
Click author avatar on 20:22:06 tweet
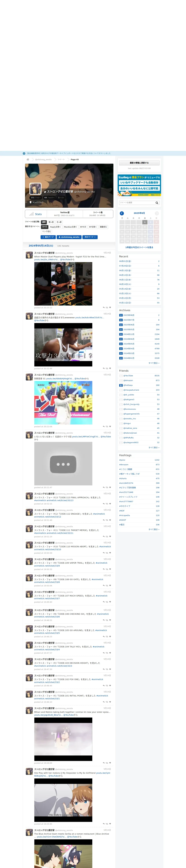[x=29, y=377]
